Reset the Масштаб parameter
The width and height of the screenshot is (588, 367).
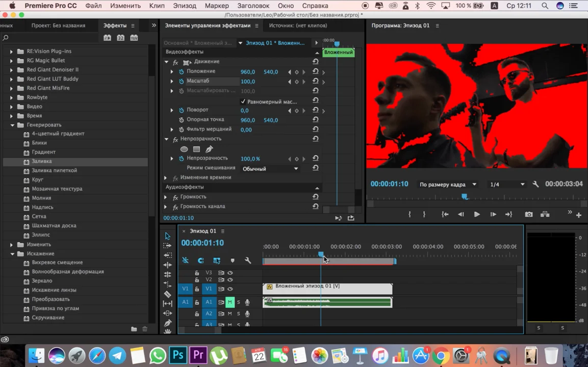315,81
